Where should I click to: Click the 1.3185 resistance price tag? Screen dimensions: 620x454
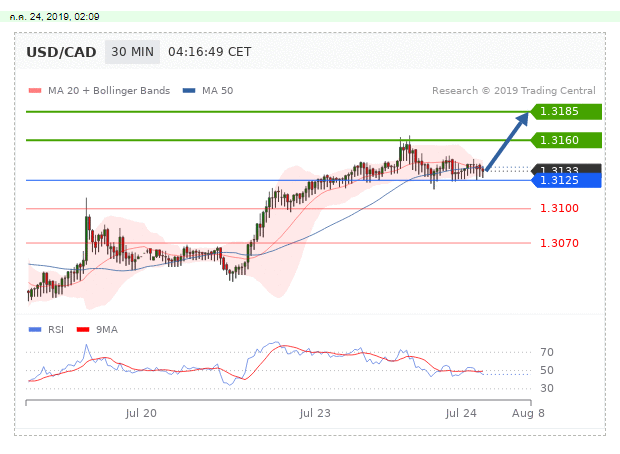(566, 112)
